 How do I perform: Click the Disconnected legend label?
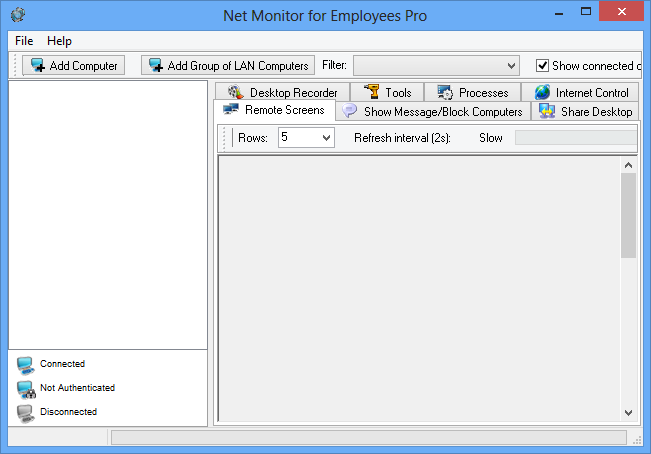coord(69,412)
